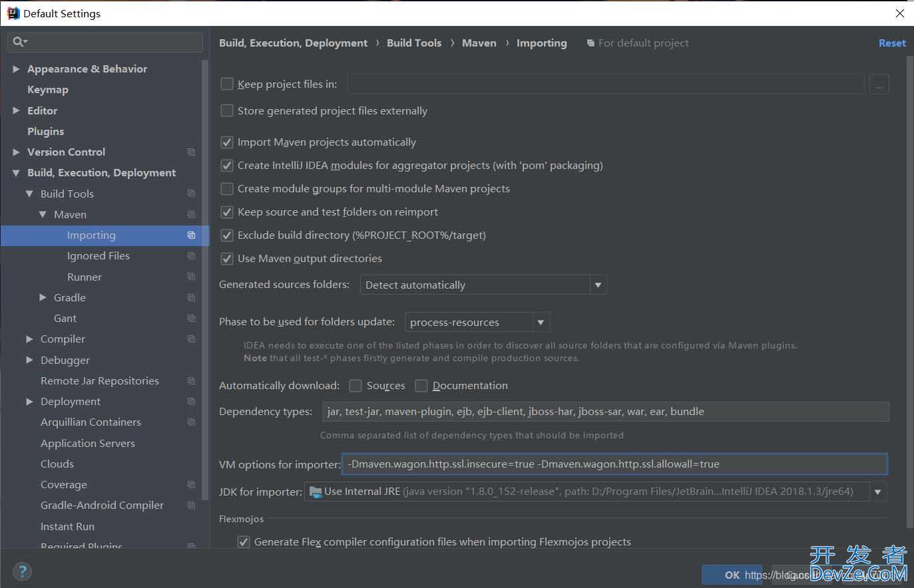Expand the Gradle node
The width and height of the screenshot is (914, 588).
[x=43, y=298]
